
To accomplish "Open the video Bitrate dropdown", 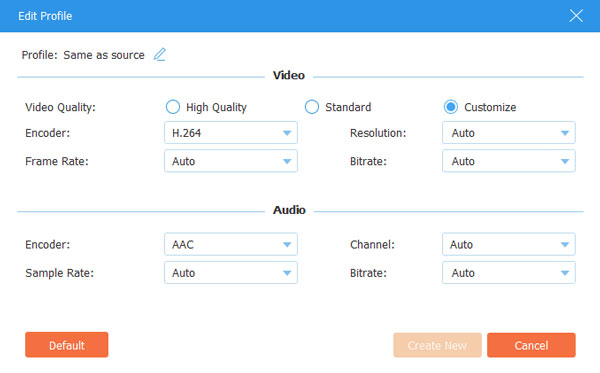I will (509, 161).
